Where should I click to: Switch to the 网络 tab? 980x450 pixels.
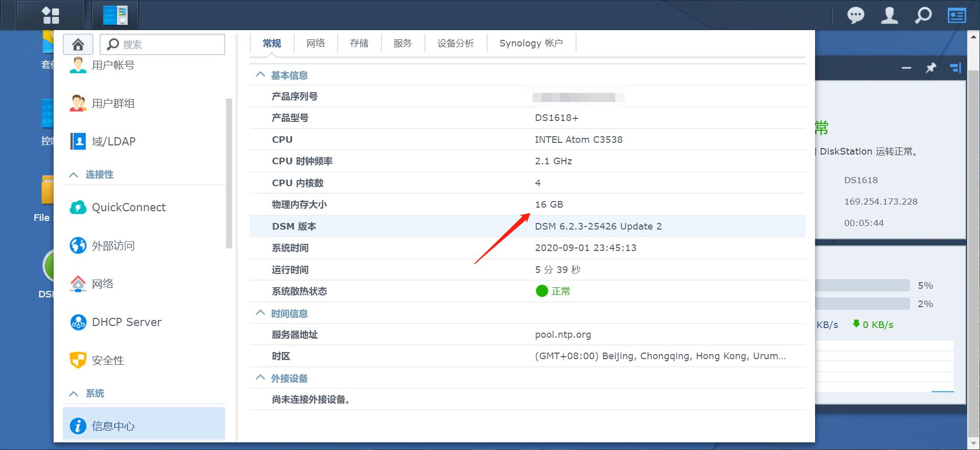[316, 43]
